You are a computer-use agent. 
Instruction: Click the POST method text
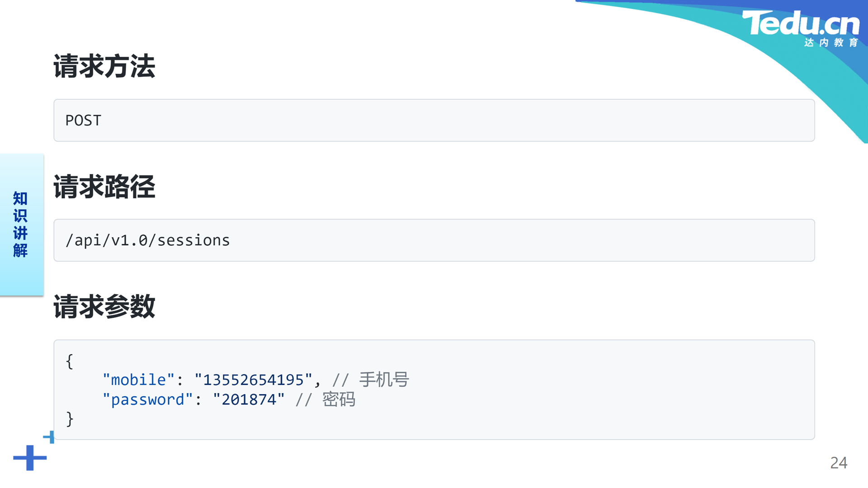pos(83,121)
